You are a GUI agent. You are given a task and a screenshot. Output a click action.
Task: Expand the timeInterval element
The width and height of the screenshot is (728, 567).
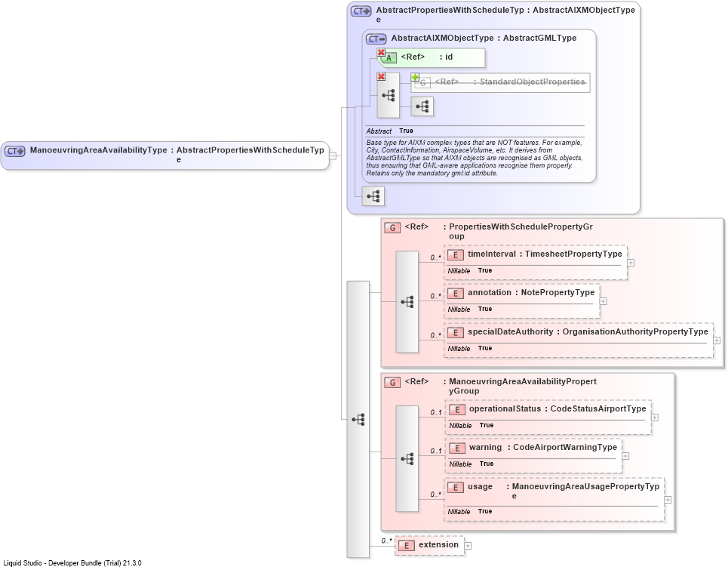tap(631, 263)
